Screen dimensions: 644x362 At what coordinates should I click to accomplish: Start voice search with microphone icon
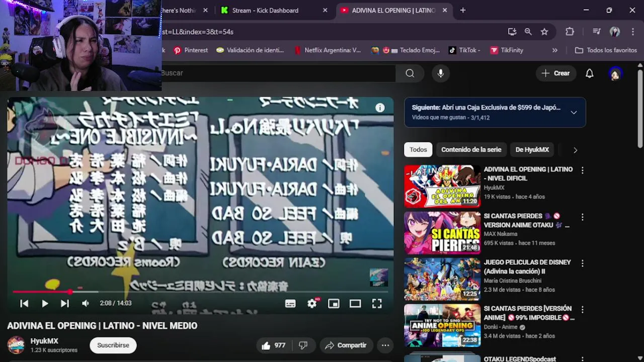(441, 73)
